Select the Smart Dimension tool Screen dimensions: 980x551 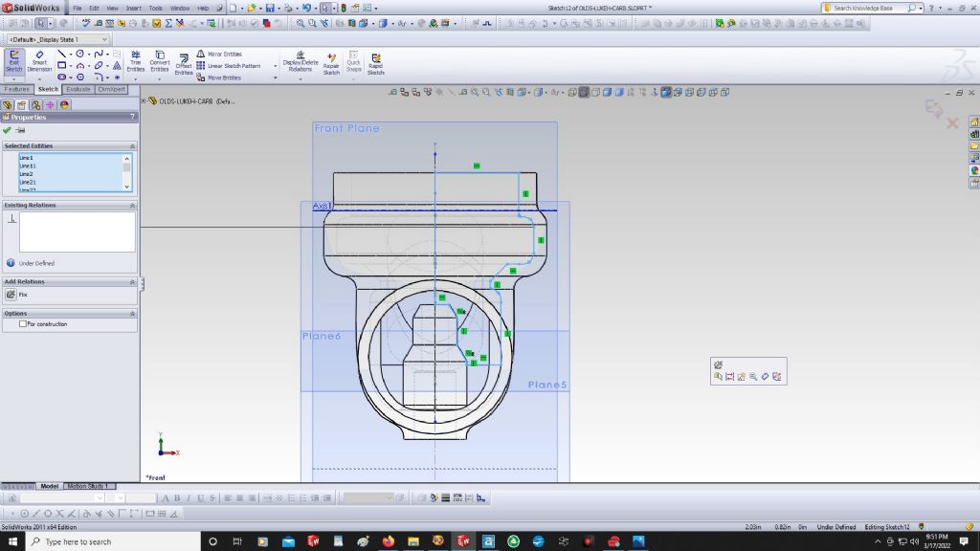[38, 62]
